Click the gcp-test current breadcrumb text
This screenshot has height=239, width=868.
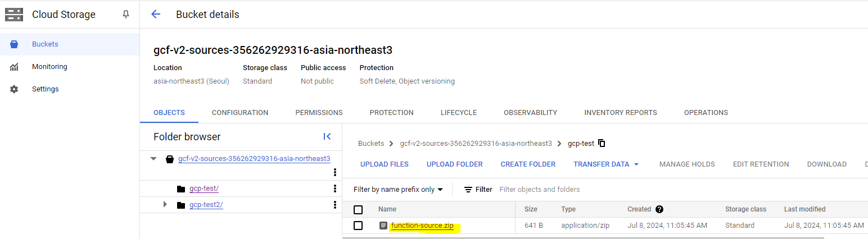click(581, 144)
